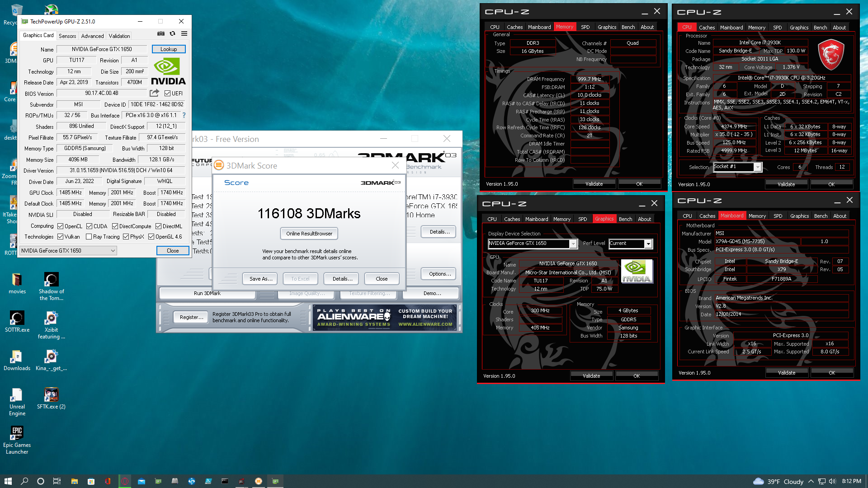The width and height of the screenshot is (868, 488).
Task: Open Downloads desktop folder
Action: 17,360
